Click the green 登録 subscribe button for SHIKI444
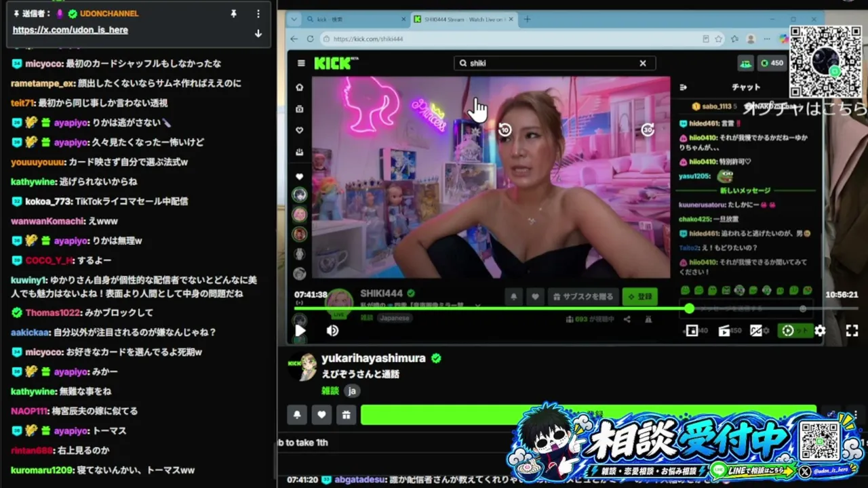Screen dimensions: 868x488 [x=639, y=296]
